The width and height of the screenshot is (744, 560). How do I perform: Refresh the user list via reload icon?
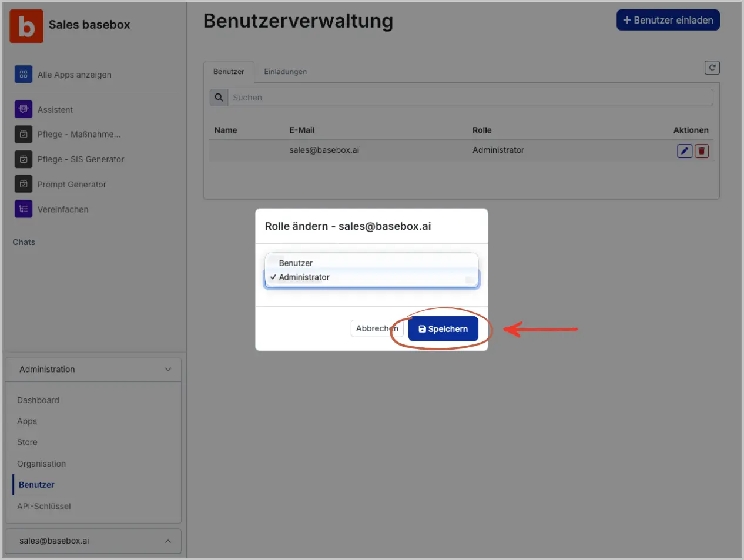click(x=712, y=68)
